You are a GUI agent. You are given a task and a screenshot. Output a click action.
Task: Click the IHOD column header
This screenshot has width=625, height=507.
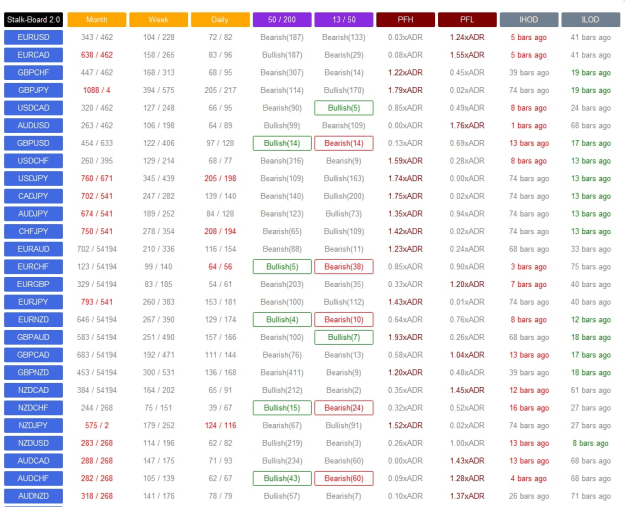point(529,20)
